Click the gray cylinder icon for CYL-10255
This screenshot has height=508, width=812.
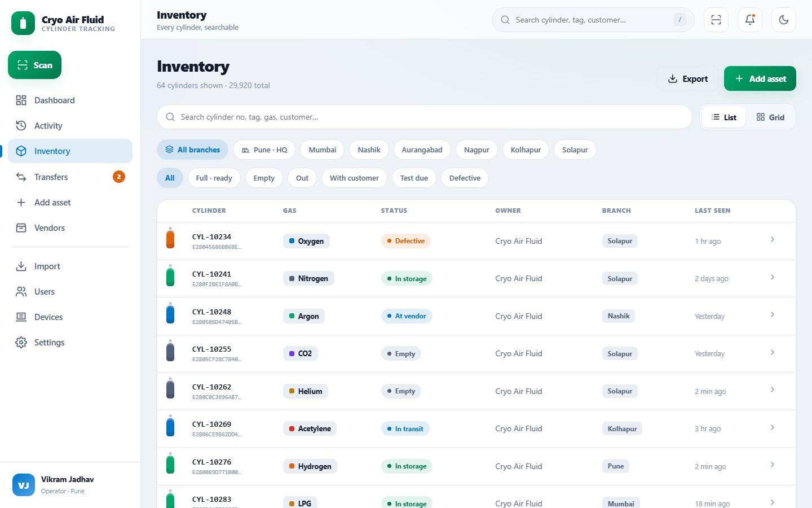pyautogui.click(x=170, y=351)
